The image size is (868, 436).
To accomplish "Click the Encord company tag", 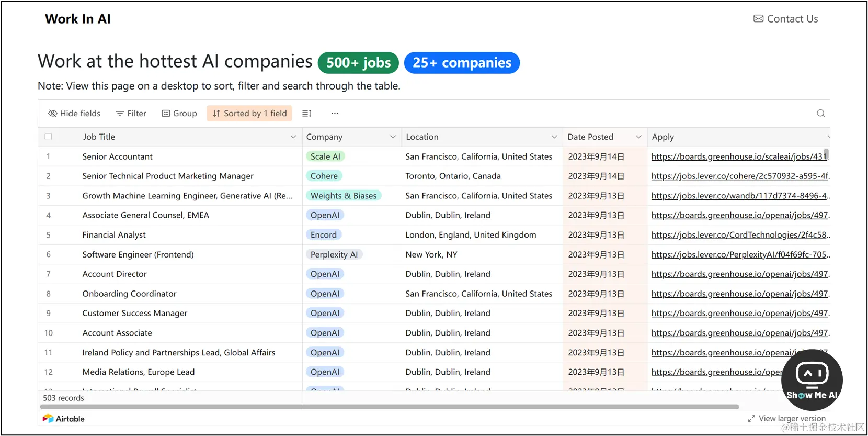I will [324, 235].
